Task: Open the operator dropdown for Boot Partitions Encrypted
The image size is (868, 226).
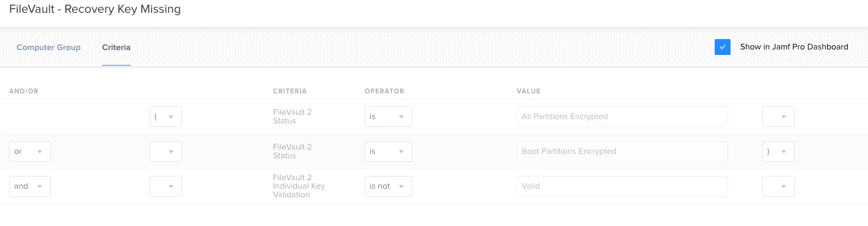Action: pyautogui.click(x=388, y=151)
